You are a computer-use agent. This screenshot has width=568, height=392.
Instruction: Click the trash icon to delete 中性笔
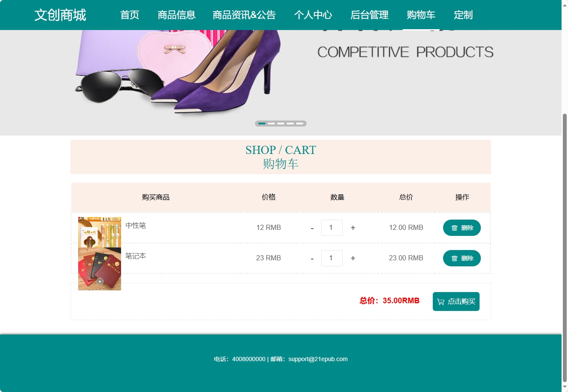(455, 228)
